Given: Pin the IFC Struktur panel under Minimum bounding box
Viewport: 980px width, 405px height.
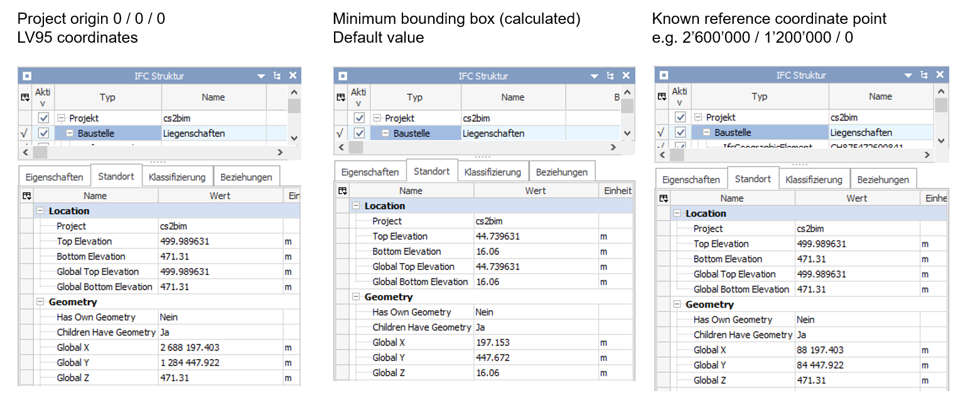Looking at the screenshot, I should coord(610,76).
